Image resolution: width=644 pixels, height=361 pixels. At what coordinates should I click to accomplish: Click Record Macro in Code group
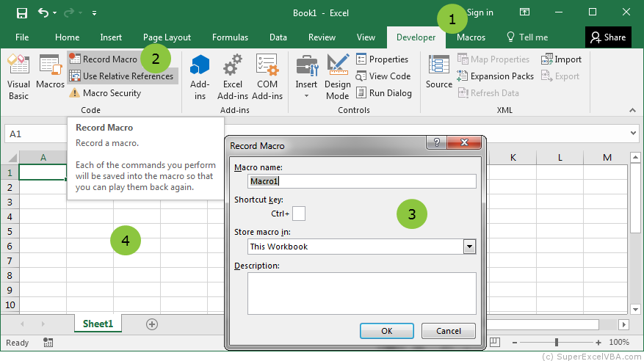pos(104,59)
